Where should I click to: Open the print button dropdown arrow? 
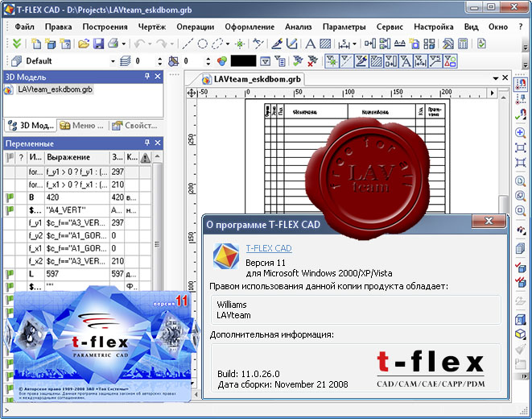[123, 44]
